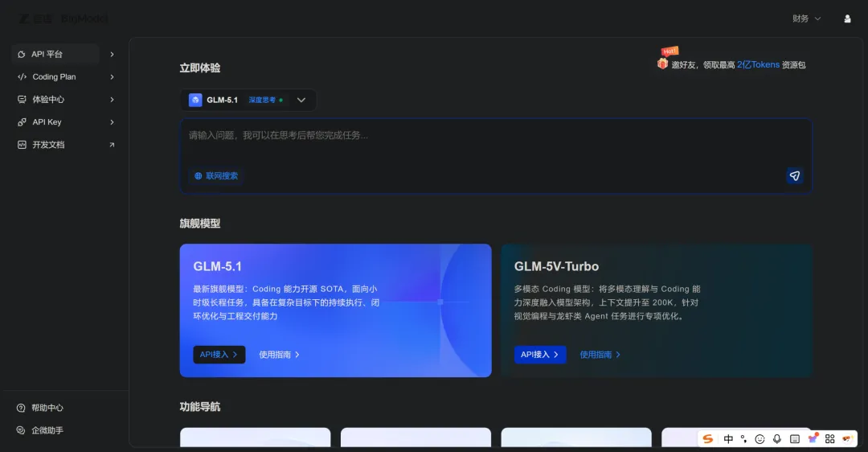The width and height of the screenshot is (868, 452).
Task: Click the 功能导航 section heading
Action: (200, 407)
